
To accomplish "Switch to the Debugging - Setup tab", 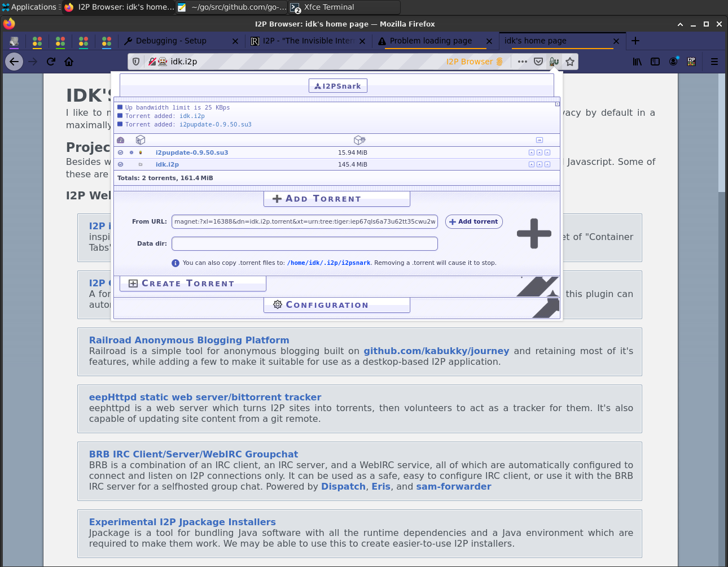I will coord(182,41).
